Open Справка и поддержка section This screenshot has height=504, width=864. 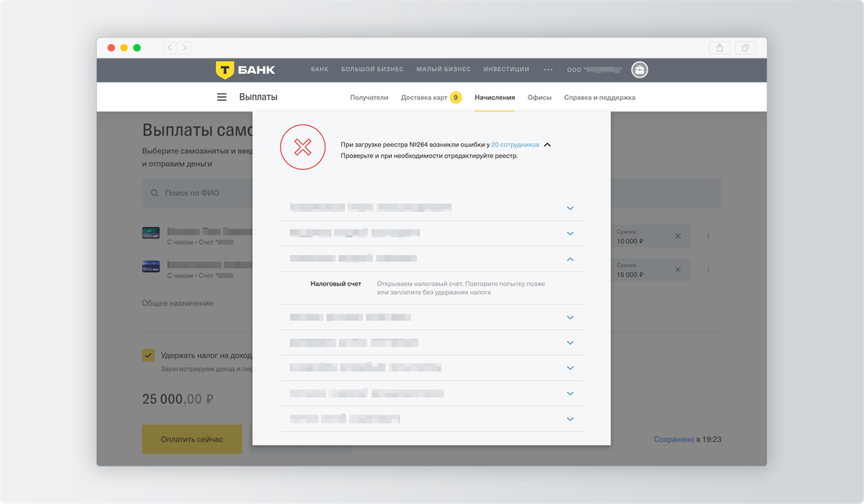pos(599,98)
